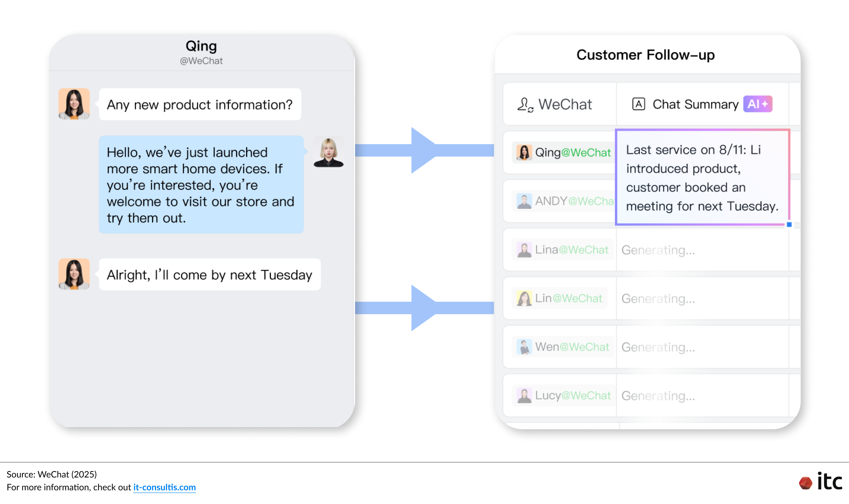
Task: Click the chat summary text for Qing
Action: click(x=702, y=178)
